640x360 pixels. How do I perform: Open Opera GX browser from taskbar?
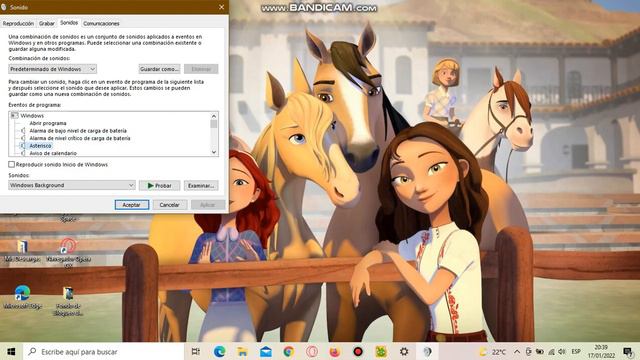[312, 351]
